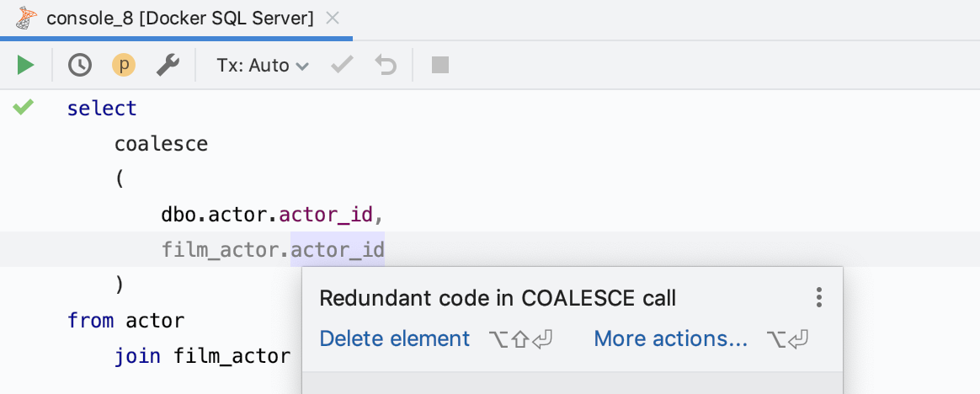
Task: Select the console_8 [Docker SQL Server] tab
Action: pyautogui.click(x=180, y=19)
